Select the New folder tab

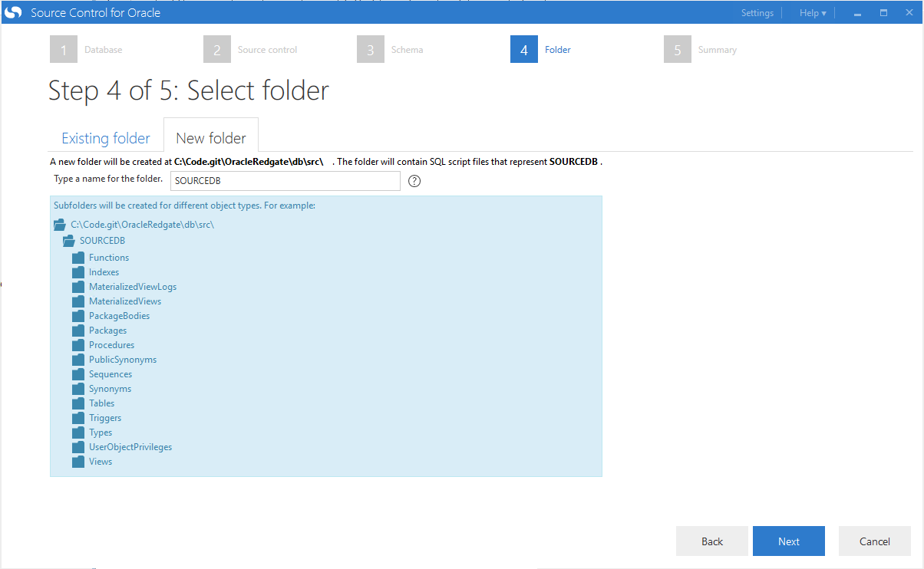click(211, 138)
